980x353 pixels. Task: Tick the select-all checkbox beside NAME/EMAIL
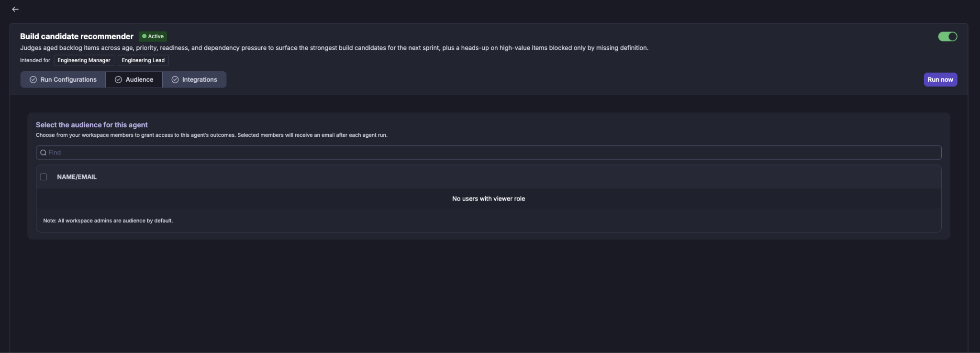click(44, 177)
